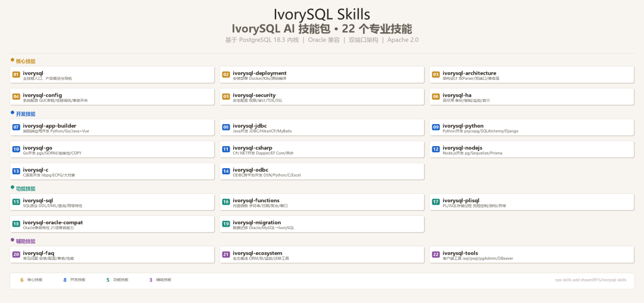Screen dimensions: 644x303
Task: Click the 功能技能 section heading
Action: (26, 188)
